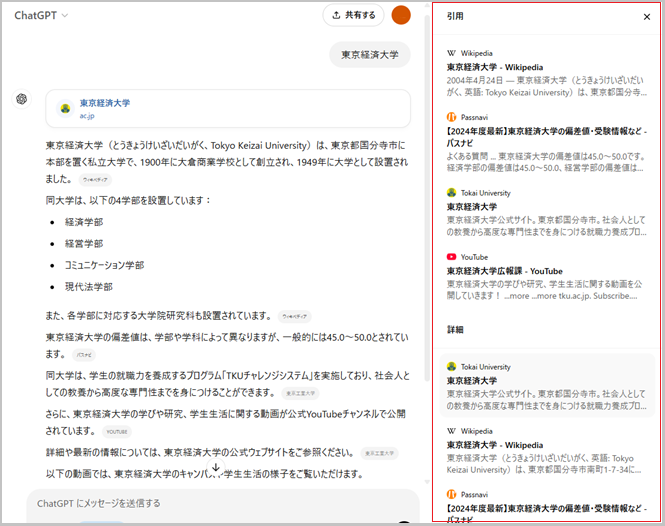This screenshot has height=526, width=665.
Task: Open the first 東京経済大学 - Wikipedia citation
Action: coord(495,67)
